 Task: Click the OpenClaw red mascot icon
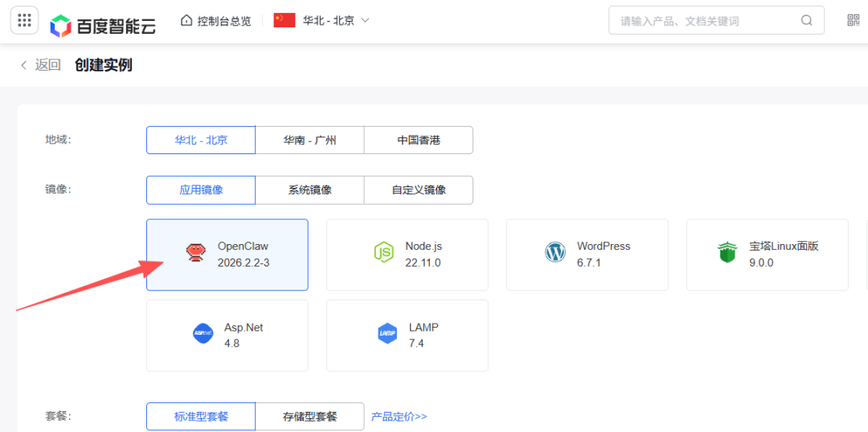tap(194, 252)
